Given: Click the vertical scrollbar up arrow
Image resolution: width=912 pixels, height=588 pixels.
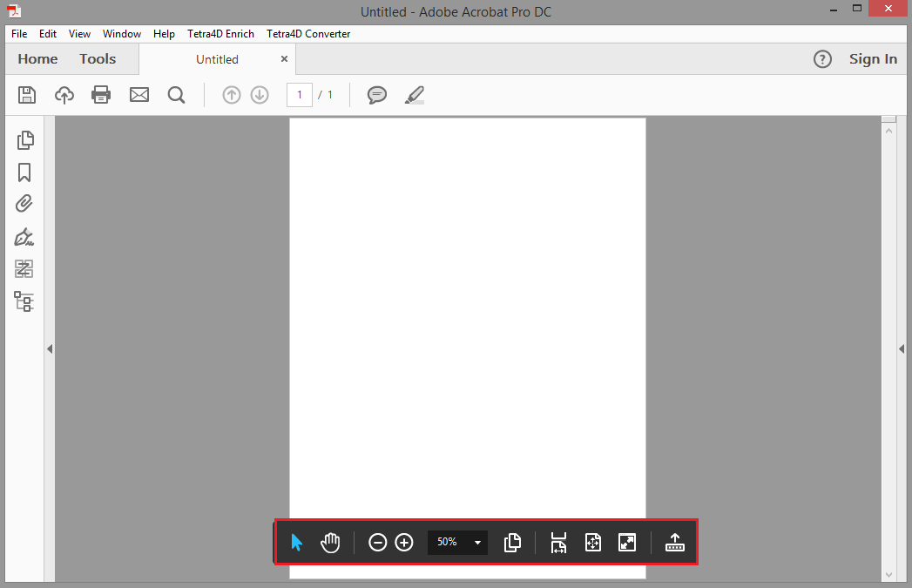Looking at the screenshot, I should (888, 131).
